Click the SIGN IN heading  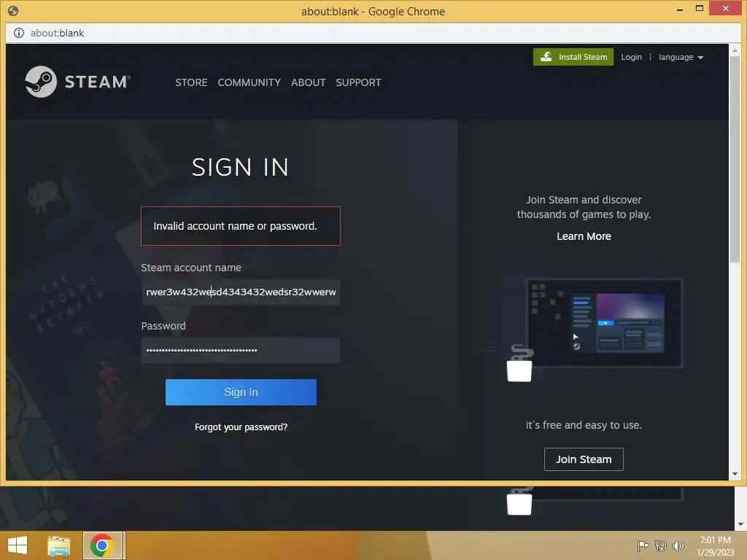[x=241, y=167]
